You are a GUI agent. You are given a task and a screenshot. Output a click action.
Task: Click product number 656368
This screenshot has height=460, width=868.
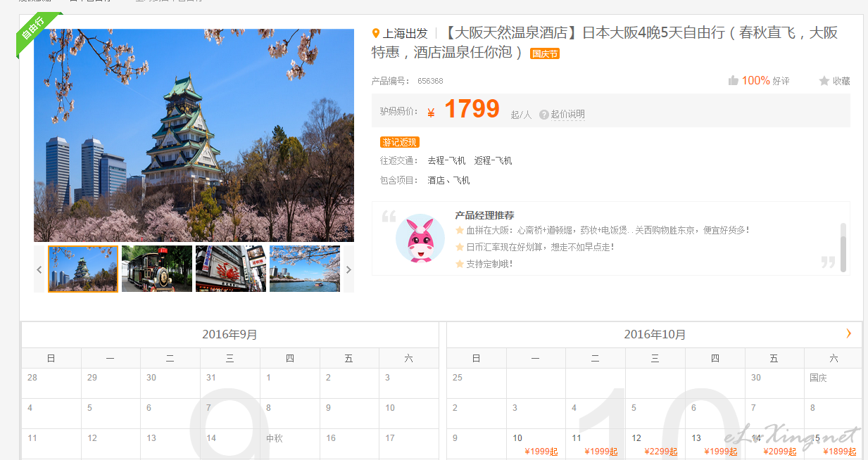(430, 81)
